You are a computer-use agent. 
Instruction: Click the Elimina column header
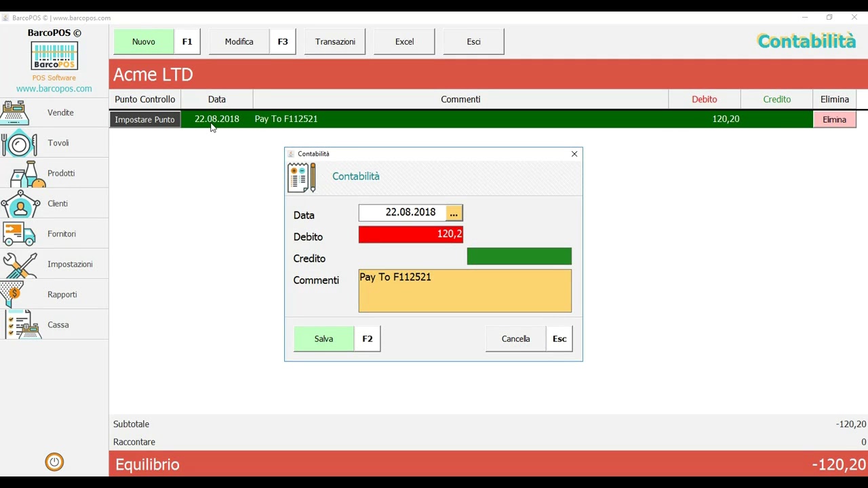coord(835,99)
